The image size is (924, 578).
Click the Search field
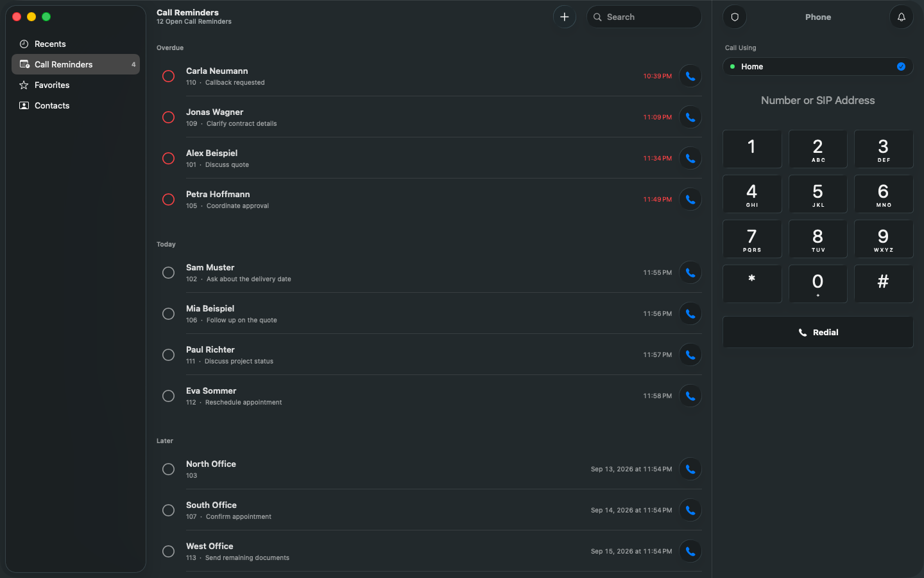click(644, 17)
